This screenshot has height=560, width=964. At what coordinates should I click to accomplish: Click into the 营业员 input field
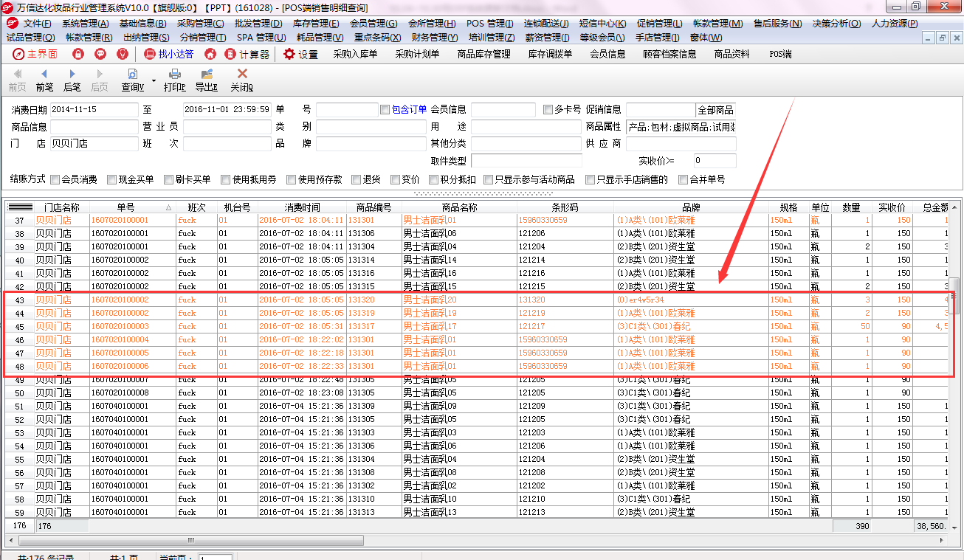tap(227, 127)
